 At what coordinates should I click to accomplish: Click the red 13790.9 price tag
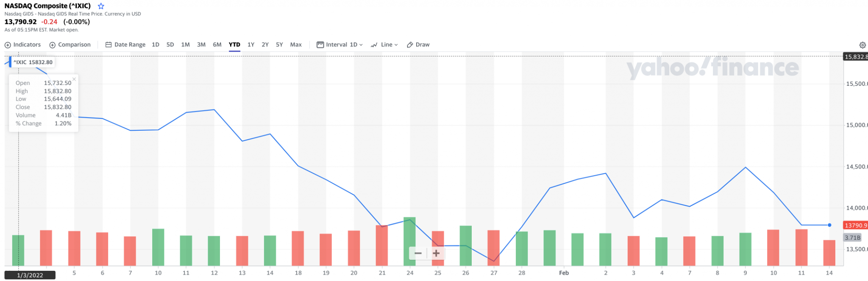(x=856, y=225)
